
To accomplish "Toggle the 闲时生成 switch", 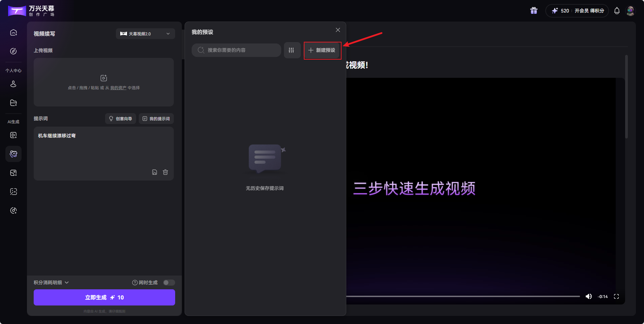I will (169, 283).
